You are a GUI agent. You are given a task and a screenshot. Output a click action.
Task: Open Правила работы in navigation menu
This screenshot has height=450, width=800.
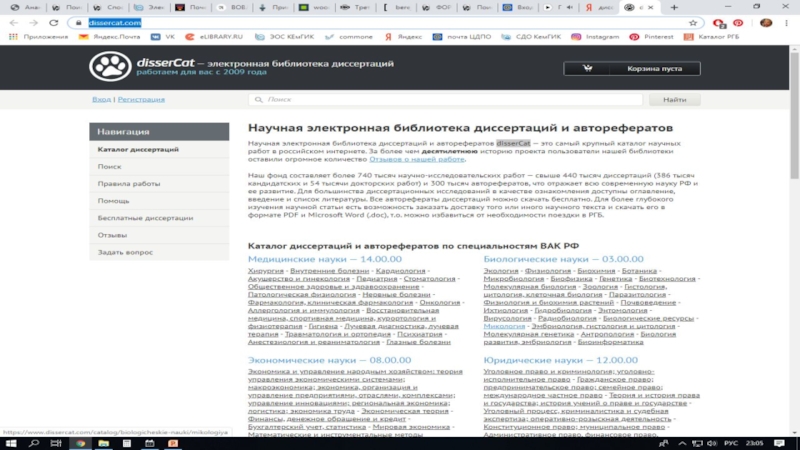click(x=129, y=184)
